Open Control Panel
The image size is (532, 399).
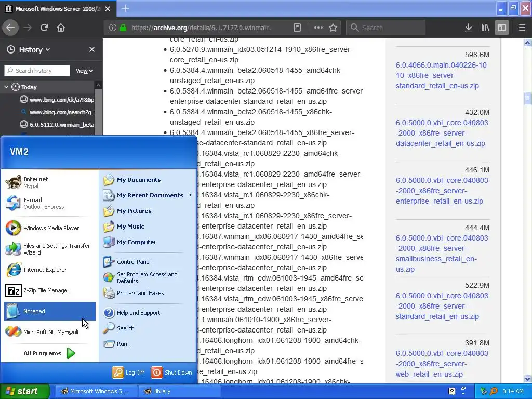(148, 262)
